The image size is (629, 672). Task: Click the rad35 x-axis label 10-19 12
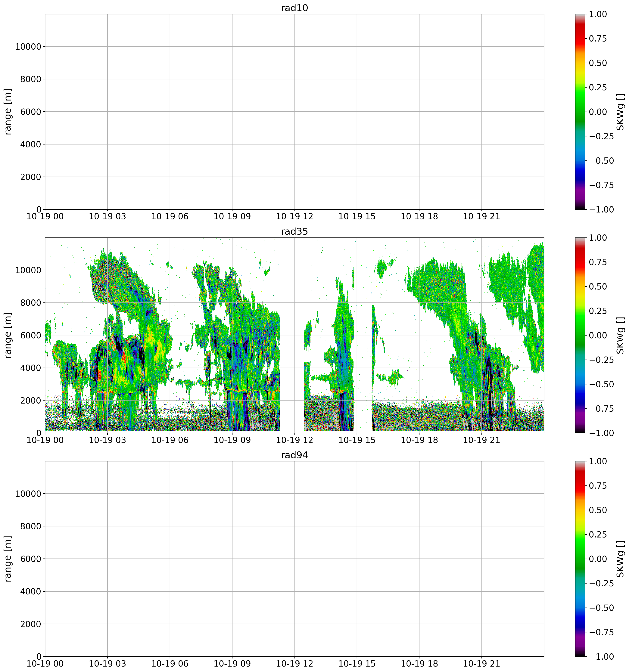coord(294,440)
